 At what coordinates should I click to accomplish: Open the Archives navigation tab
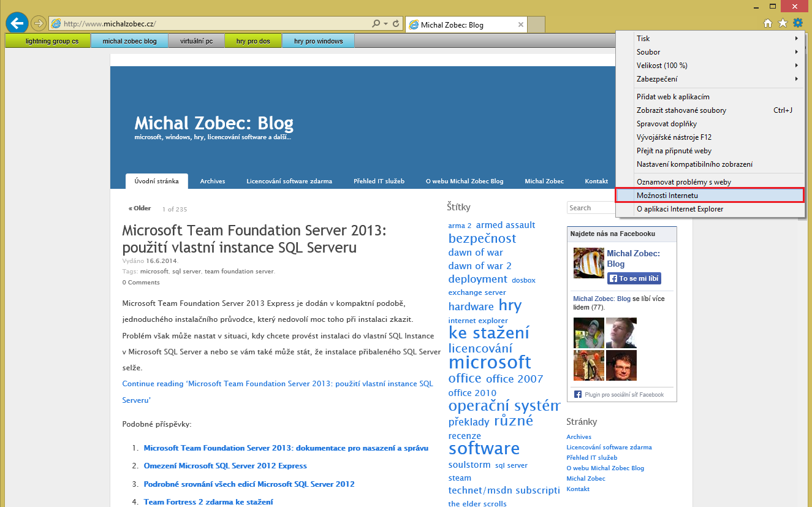[213, 181]
